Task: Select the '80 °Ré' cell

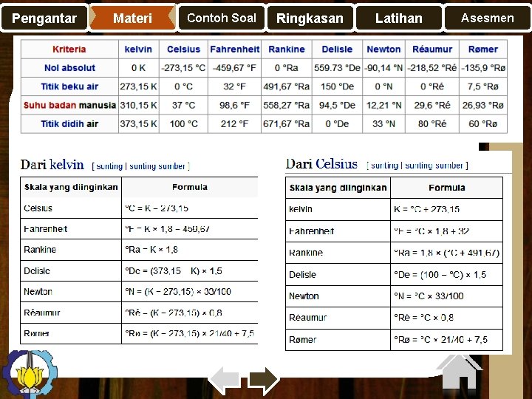Action: click(x=432, y=124)
